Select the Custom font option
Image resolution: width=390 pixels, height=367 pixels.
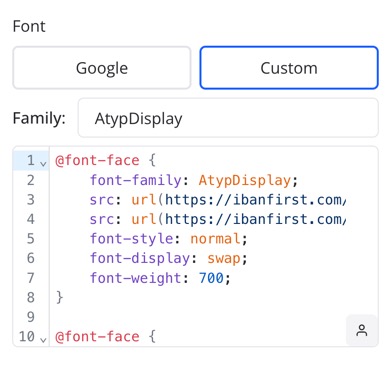[289, 68]
